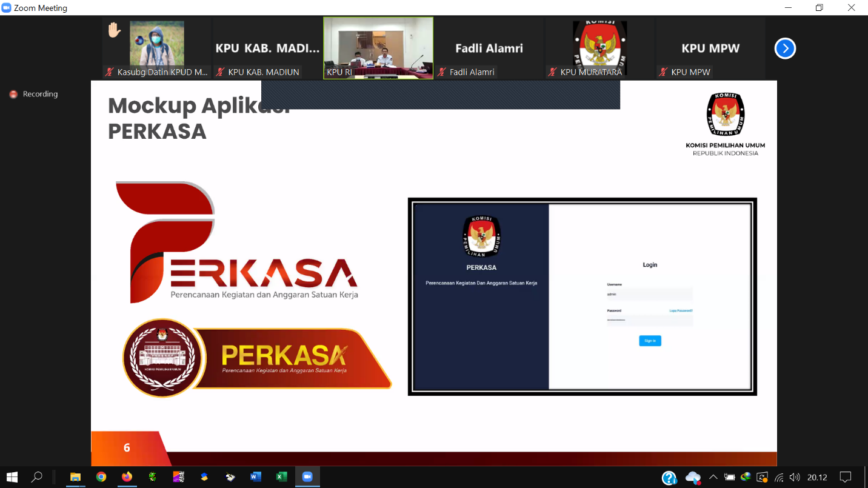Open the Windows Start menu
The height and width of the screenshot is (488, 868).
[x=12, y=476]
